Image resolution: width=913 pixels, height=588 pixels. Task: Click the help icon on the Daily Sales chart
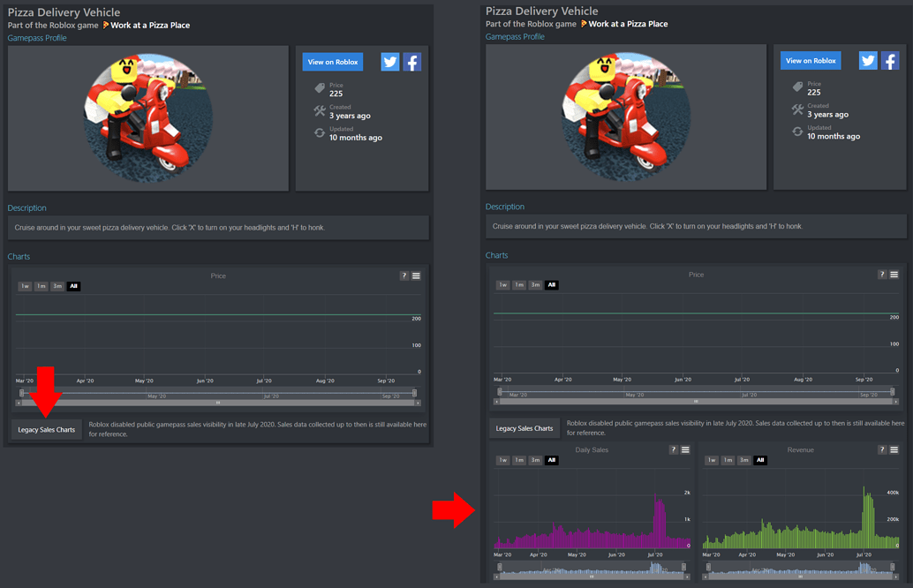click(673, 449)
